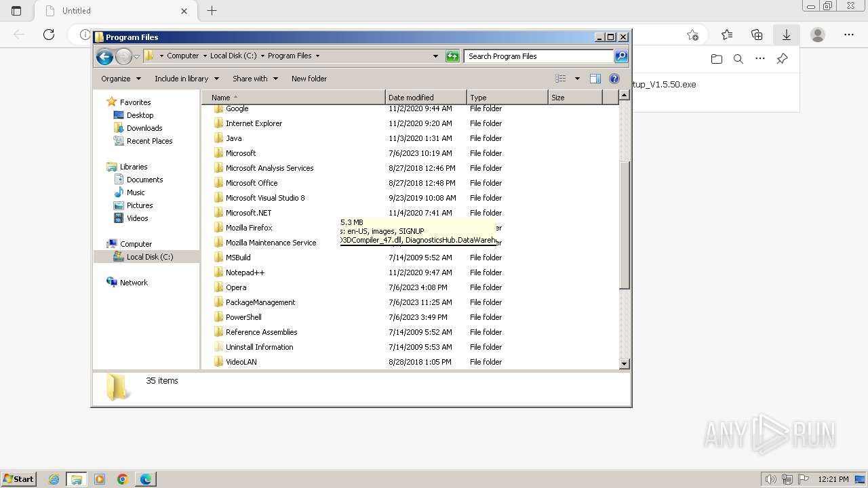Image resolution: width=868 pixels, height=488 pixels.
Task: Launch Internet Explorer from the taskbar
Action: [x=54, y=479]
